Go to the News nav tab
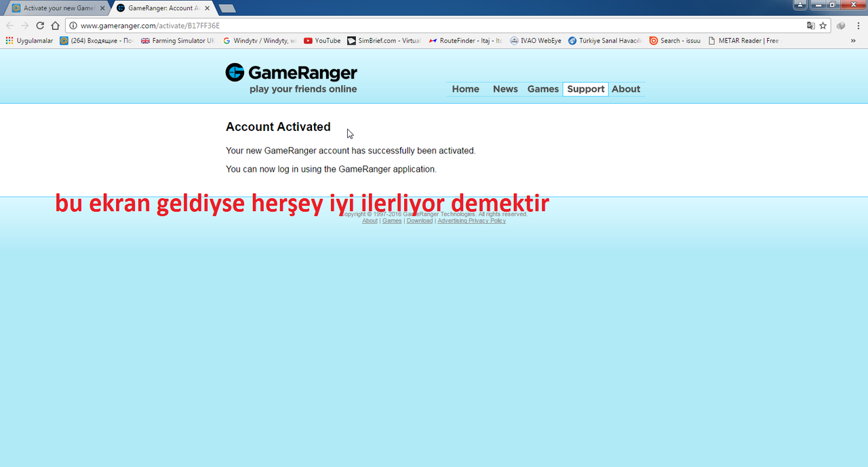The image size is (868, 467). pyautogui.click(x=505, y=89)
